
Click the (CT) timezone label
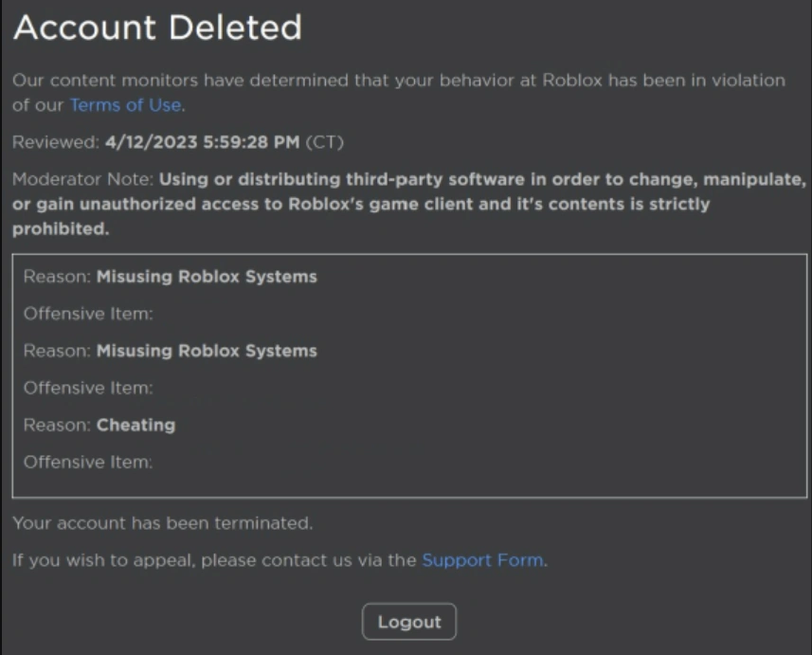(x=325, y=142)
